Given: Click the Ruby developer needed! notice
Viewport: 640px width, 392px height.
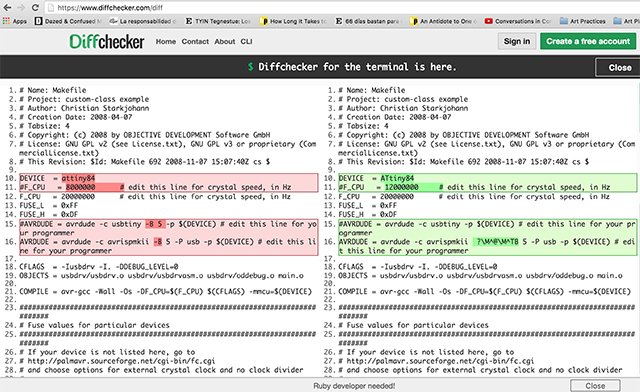Looking at the screenshot, I should (x=354, y=385).
